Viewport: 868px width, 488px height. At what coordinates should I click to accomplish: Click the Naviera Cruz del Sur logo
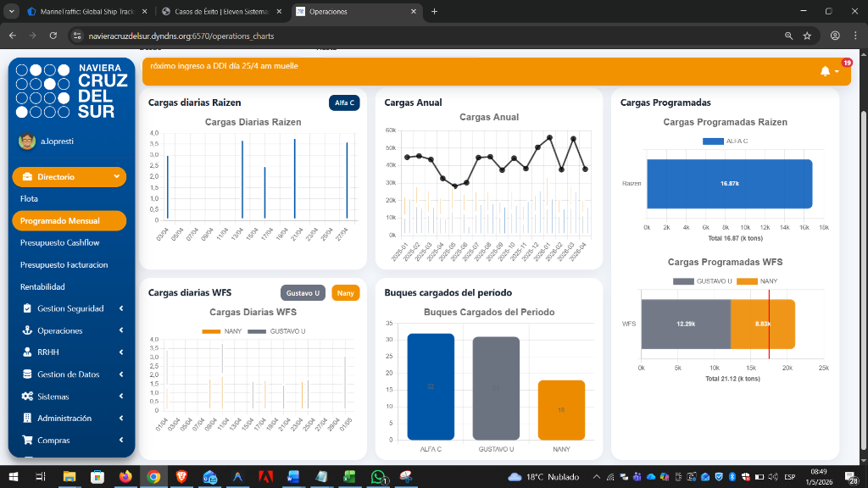pos(72,91)
